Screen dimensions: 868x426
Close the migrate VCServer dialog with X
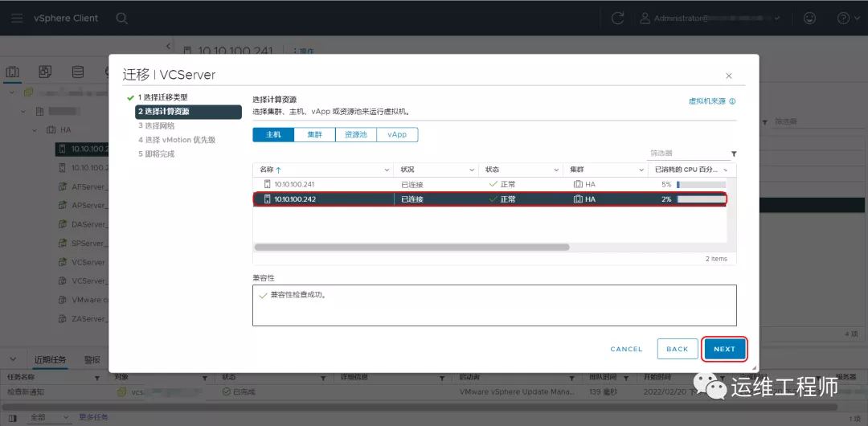(728, 76)
